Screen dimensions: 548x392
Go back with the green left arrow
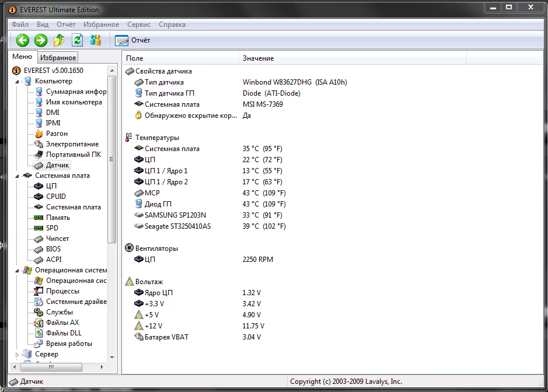coord(23,40)
